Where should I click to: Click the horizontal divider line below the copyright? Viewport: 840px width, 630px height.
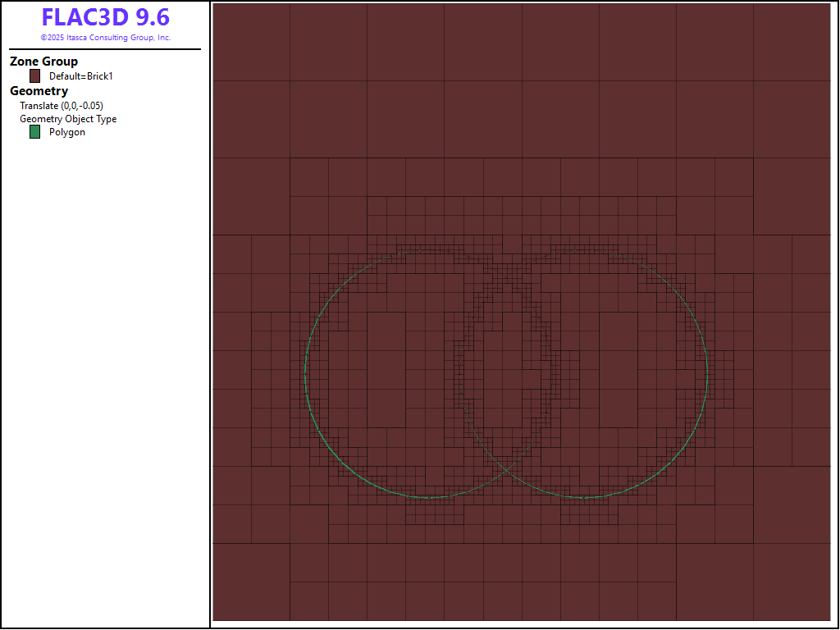coord(105,49)
